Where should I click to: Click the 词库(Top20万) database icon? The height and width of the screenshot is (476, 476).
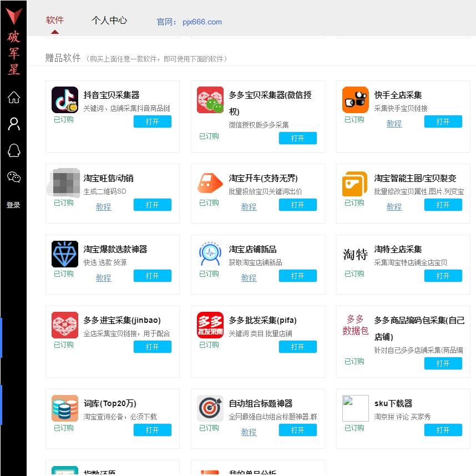[65, 408]
